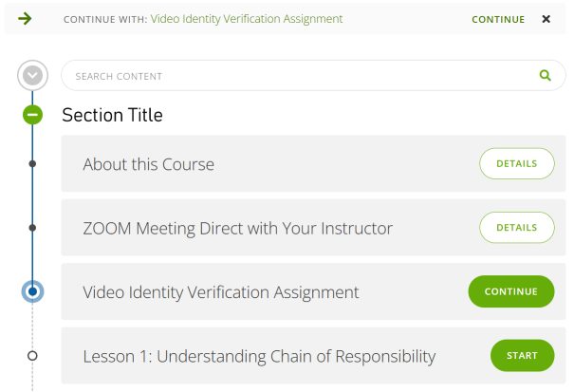The height and width of the screenshot is (392, 574).
Task: Focus the Search Content field
Action: (x=294, y=76)
